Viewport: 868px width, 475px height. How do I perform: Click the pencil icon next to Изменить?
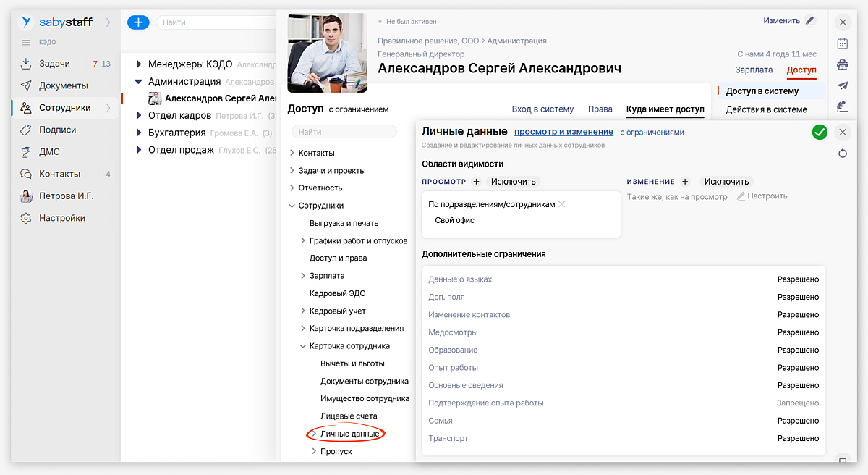coord(809,21)
